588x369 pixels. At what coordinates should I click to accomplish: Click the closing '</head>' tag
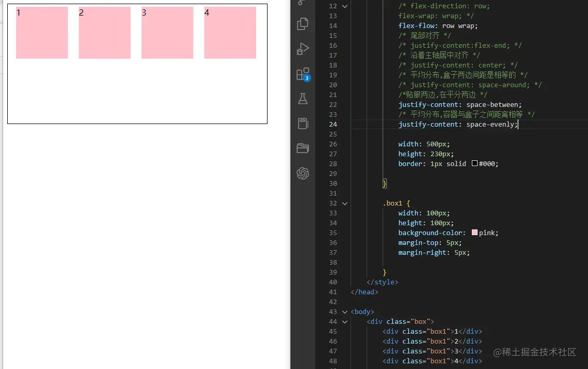click(365, 292)
